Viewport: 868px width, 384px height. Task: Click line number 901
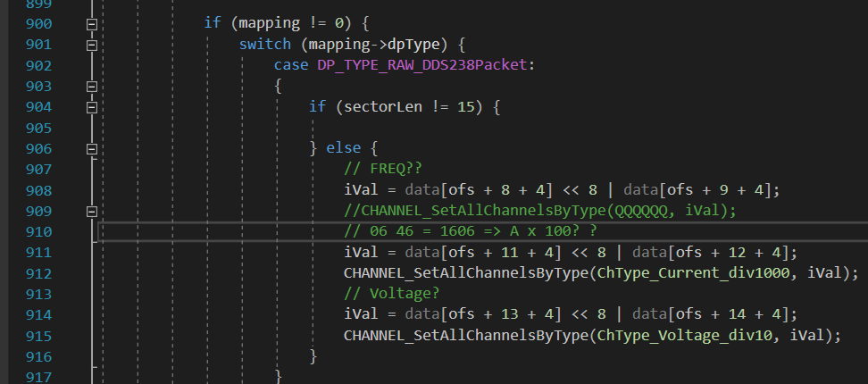click(38, 45)
